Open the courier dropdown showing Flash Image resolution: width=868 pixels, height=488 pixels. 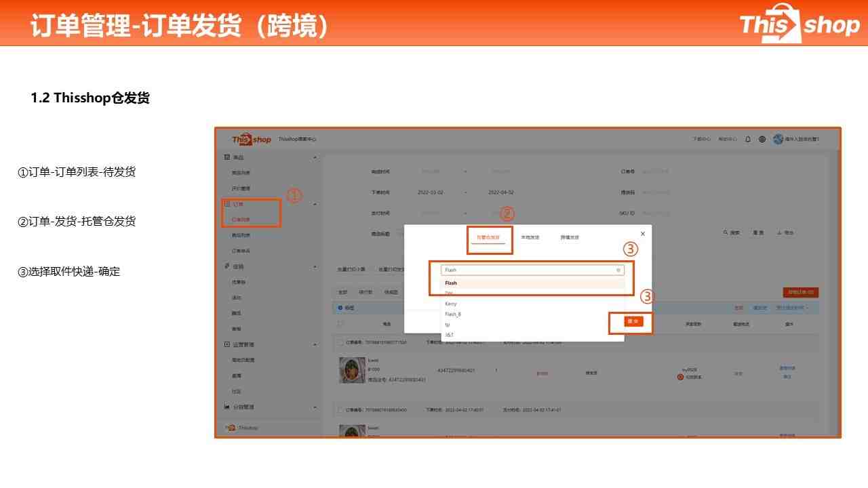pyautogui.click(x=532, y=270)
